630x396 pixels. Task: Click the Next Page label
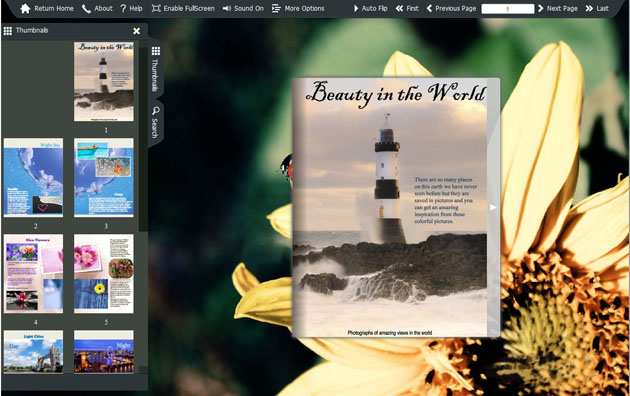click(562, 8)
